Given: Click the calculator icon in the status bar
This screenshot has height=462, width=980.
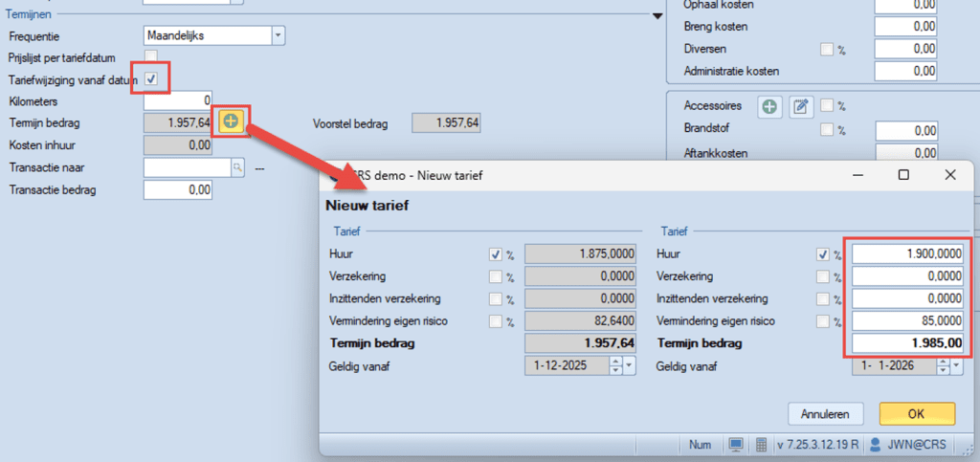Looking at the screenshot, I should (761, 445).
